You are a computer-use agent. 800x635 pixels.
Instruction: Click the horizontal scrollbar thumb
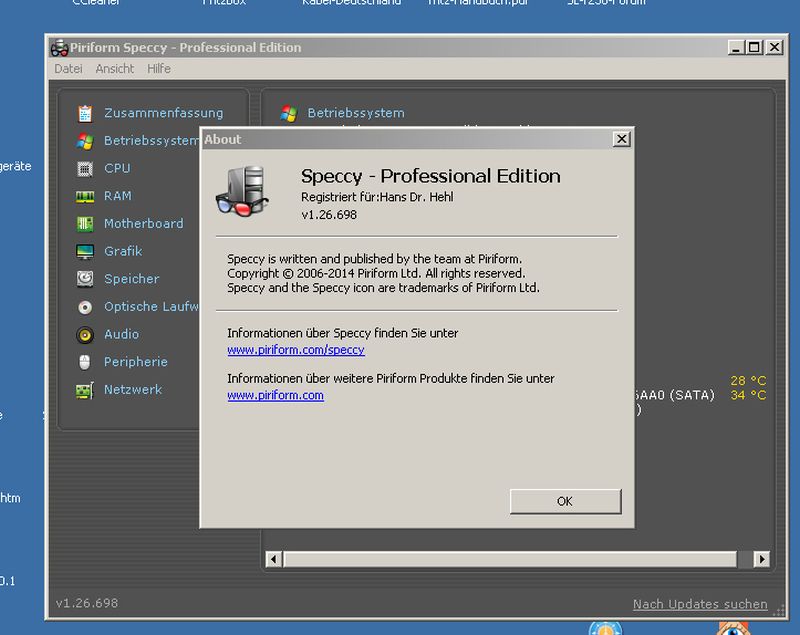[x=510, y=560]
